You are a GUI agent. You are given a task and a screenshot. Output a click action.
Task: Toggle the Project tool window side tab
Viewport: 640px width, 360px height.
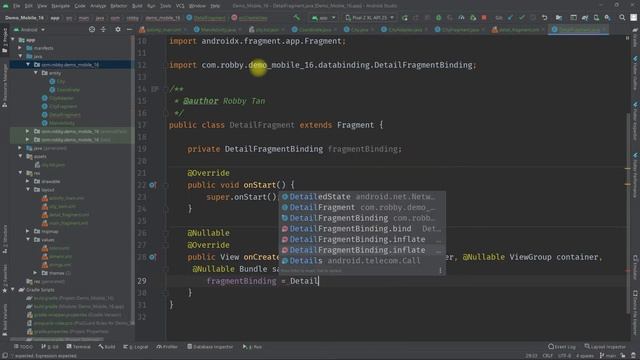tap(4, 40)
